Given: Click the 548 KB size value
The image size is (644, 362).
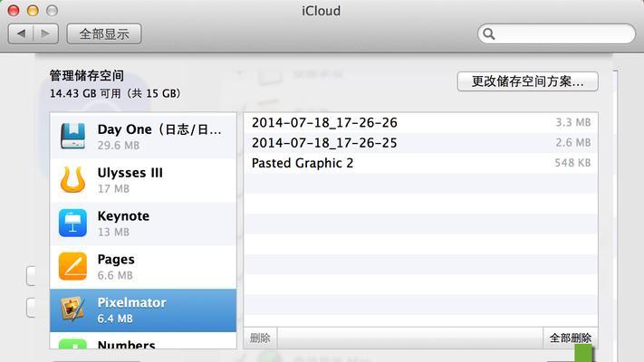Looking at the screenshot, I should tap(572, 163).
